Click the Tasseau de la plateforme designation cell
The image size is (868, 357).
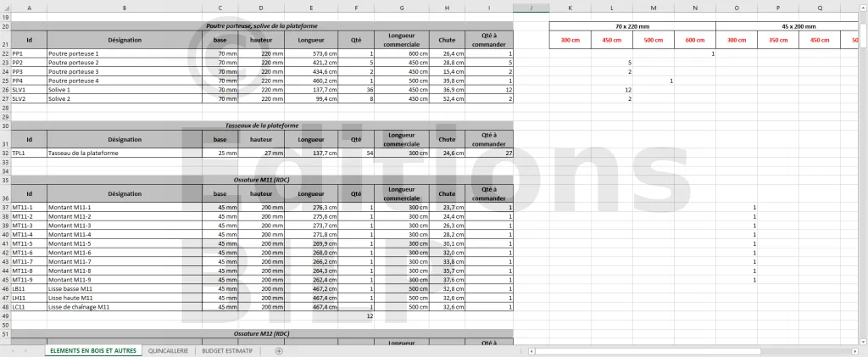125,153
